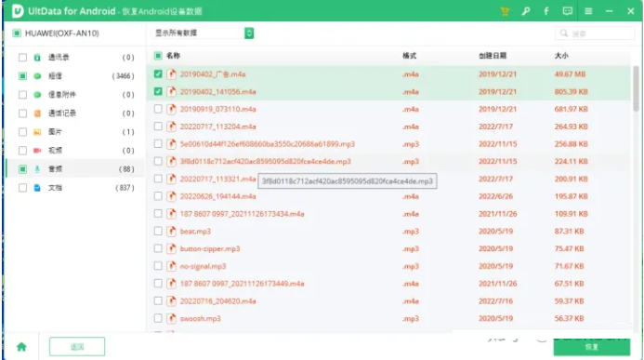Click the 20190402_广告.m4a file name
644x360 pixels.
pos(213,74)
